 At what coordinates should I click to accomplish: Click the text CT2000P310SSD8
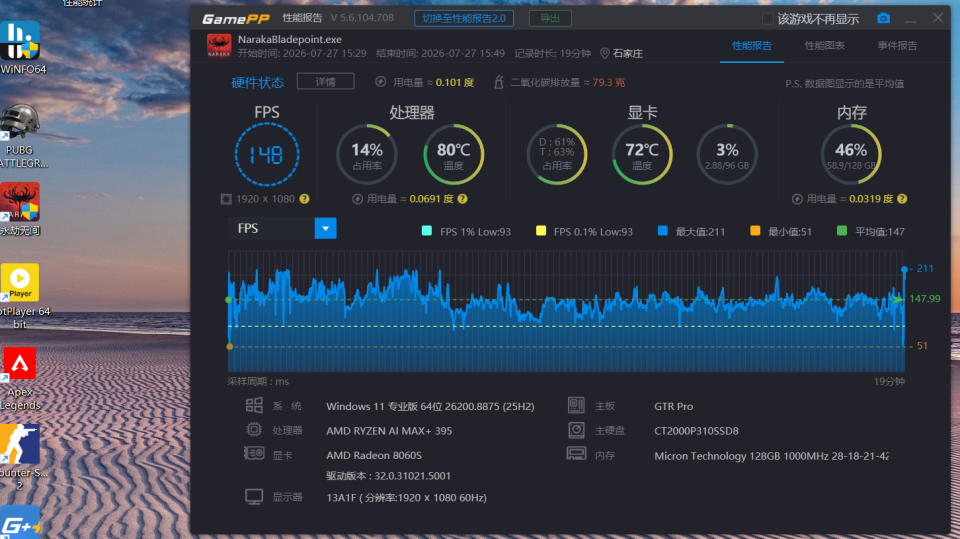pyautogui.click(x=696, y=431)
